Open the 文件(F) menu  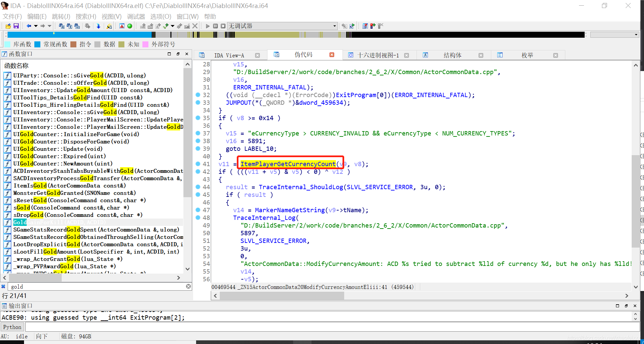12,16
